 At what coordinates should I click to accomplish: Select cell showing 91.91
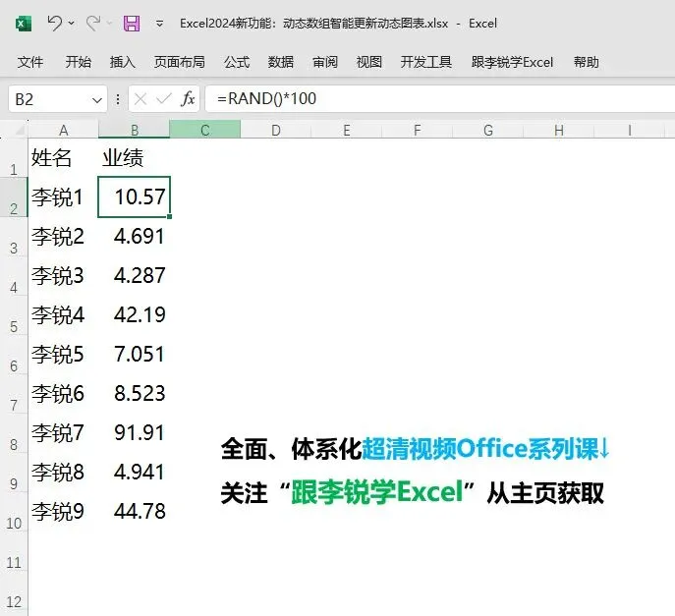coord(135,433)
